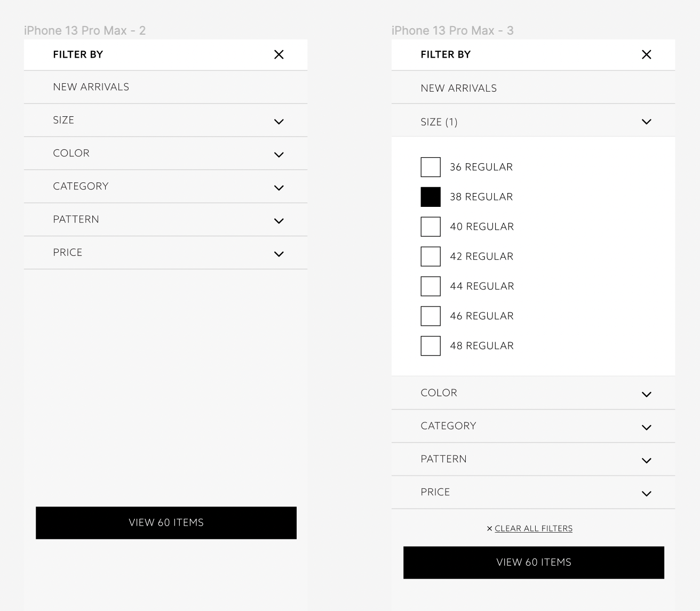Expand PATTERN chevron on right screen
Image resolution: width=700 pixels, height=611 pixels.
pyautogui.click(x=646, y=461)
